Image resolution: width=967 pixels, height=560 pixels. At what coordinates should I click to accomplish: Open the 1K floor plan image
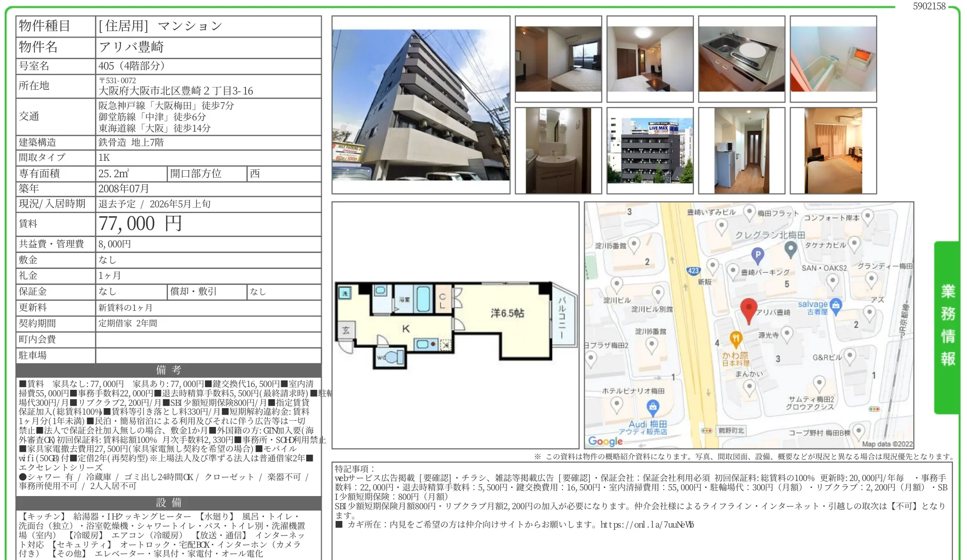pos(455,324)
